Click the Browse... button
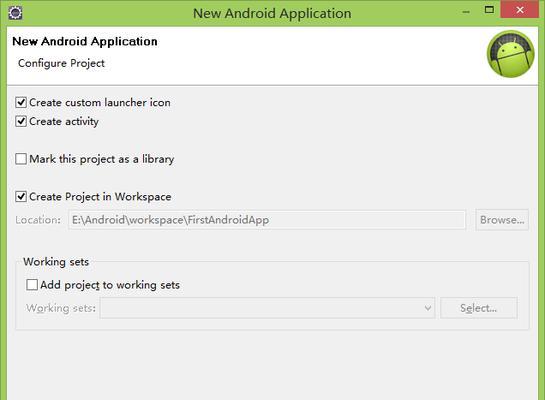This screenshot has height=400, width=545. point(502,220)
